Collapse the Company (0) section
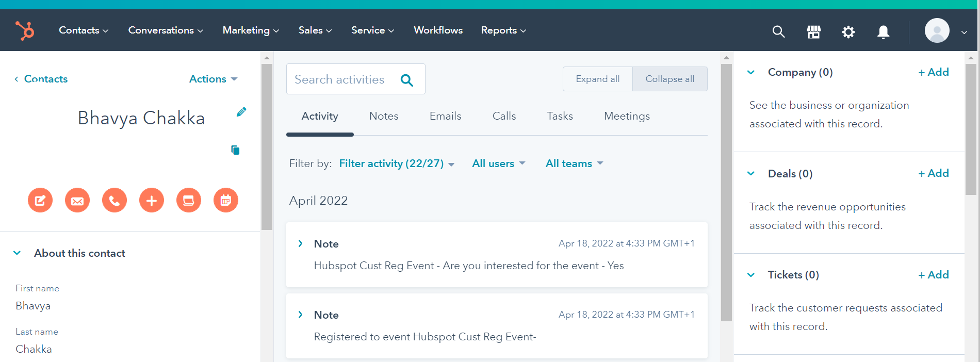 pos(751,72)
